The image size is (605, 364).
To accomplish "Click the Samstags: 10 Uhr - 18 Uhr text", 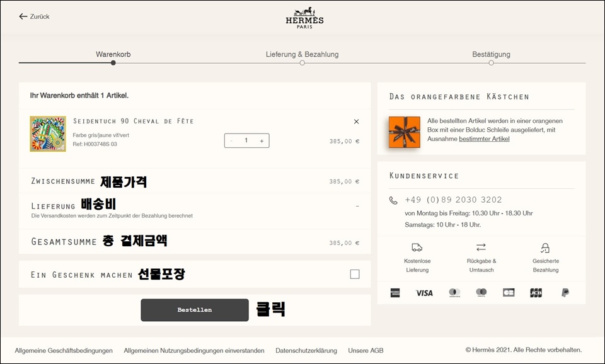I will pos(442,225).
